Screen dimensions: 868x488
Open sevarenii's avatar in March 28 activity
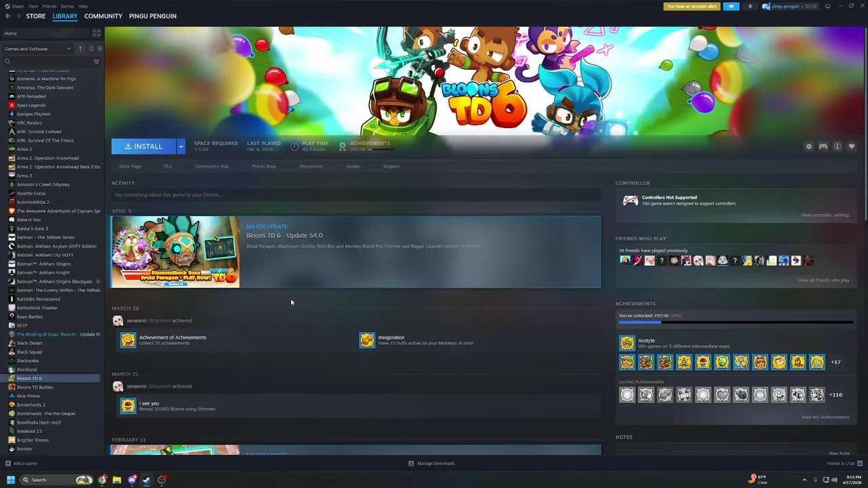118,321
